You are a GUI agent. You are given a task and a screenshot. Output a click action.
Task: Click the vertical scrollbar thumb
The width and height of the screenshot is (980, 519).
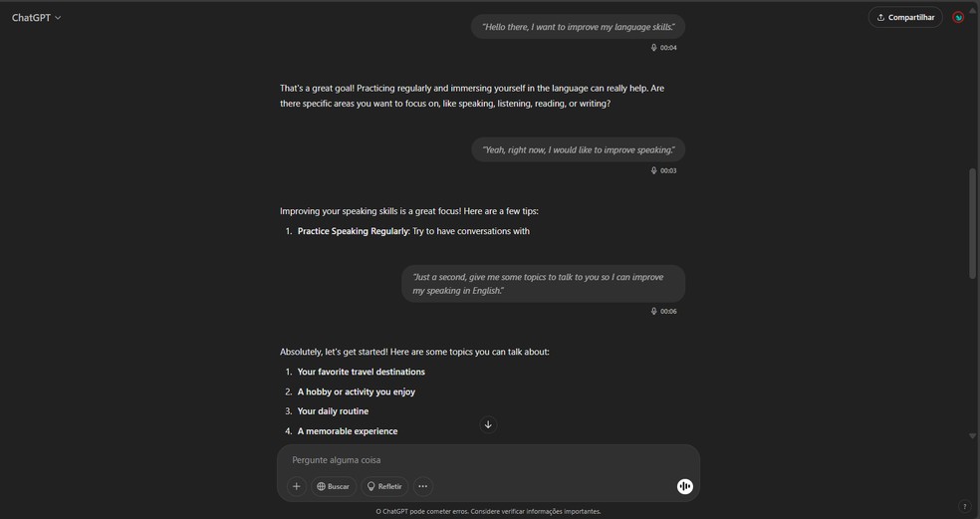point(973,223)
